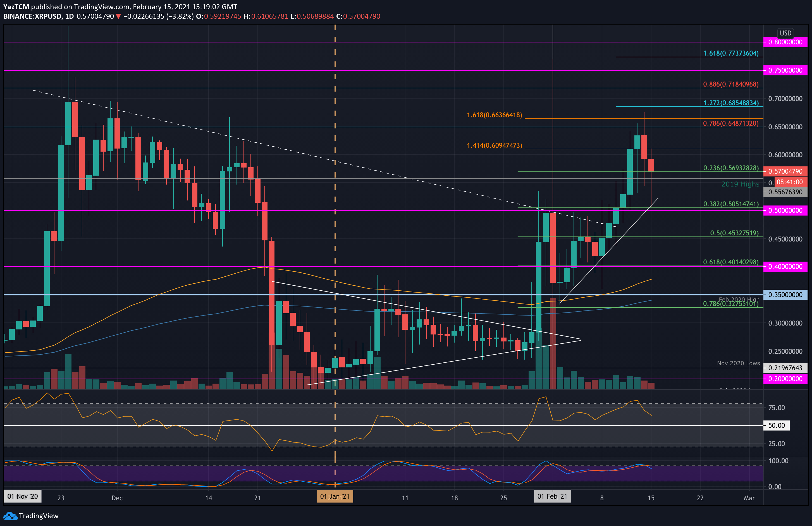The height and width of the screenshot is (526, 812).
Task: Click the 0.382(0.50514741) Fibonacci label
Action: coord(731,204)
